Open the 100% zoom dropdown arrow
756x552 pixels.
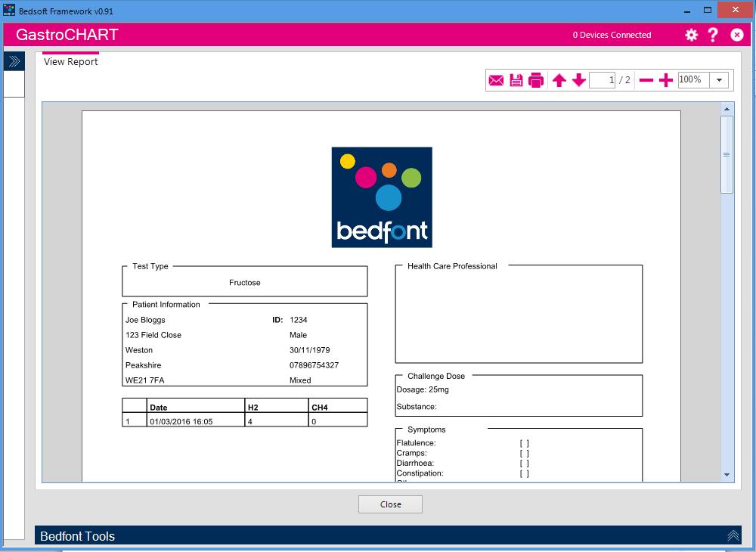[719, 80]
